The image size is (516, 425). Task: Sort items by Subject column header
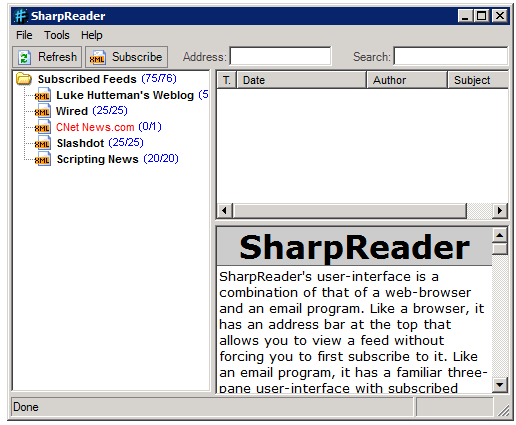[x=478, y=80]
